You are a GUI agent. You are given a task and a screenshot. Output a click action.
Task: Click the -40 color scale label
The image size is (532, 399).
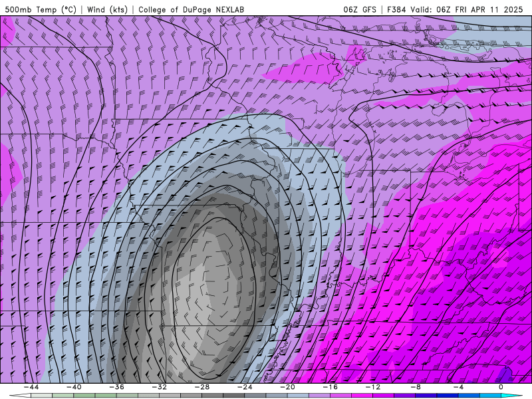click(74, 387)
